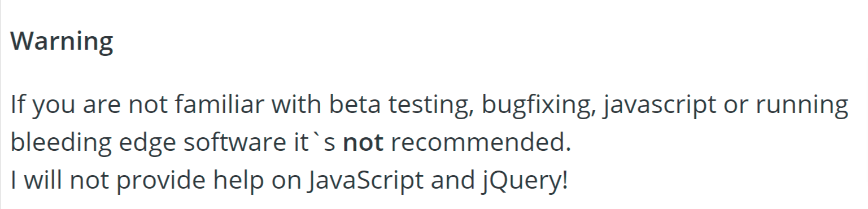Image resolution: width=868 pixels, height=209 pixels.
Task: Select the bold word "not"
Action: [x=363, y=144]
